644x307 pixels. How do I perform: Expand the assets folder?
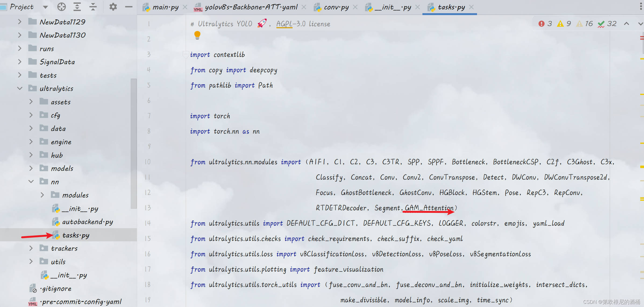[x=31, y=102]
